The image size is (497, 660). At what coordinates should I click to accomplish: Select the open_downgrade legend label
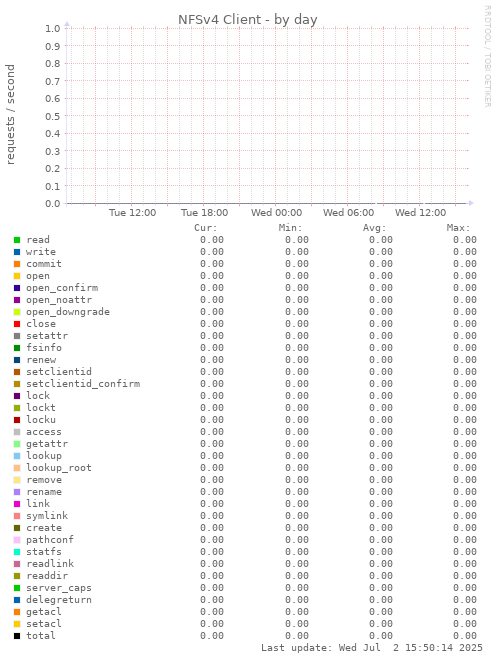point(68,312)
